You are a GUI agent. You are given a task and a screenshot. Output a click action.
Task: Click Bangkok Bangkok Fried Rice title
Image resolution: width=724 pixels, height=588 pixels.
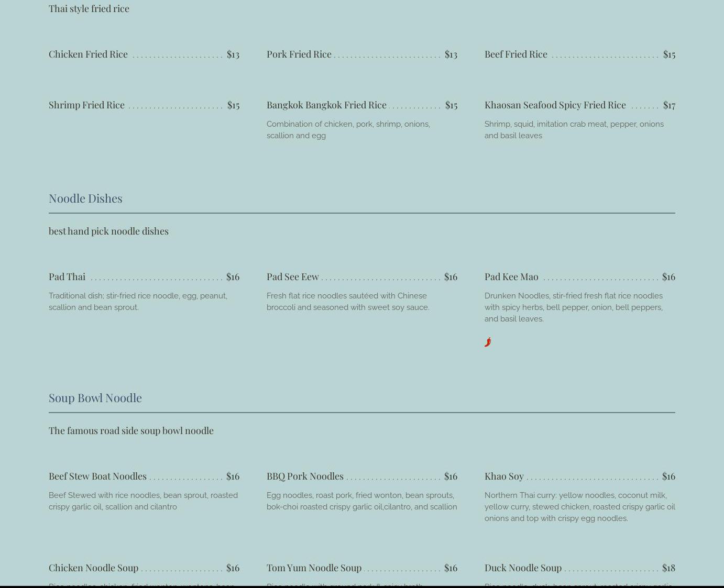326,105
